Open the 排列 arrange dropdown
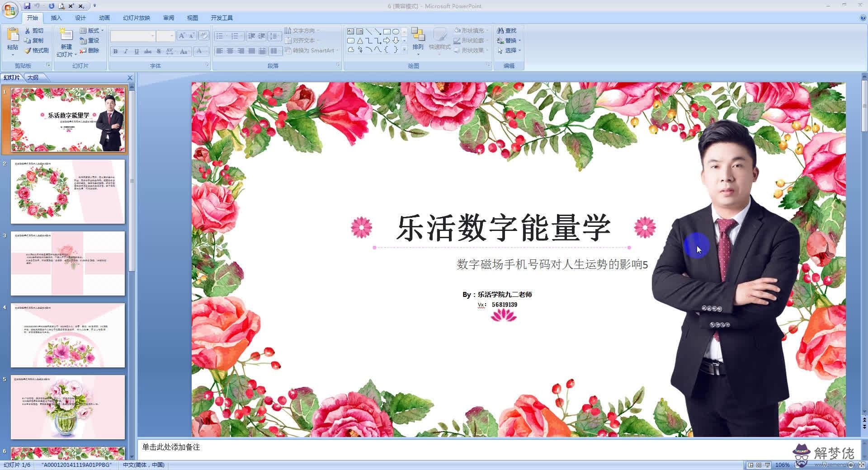Viewport: 868px width, 470px height. tap(418, 41)
